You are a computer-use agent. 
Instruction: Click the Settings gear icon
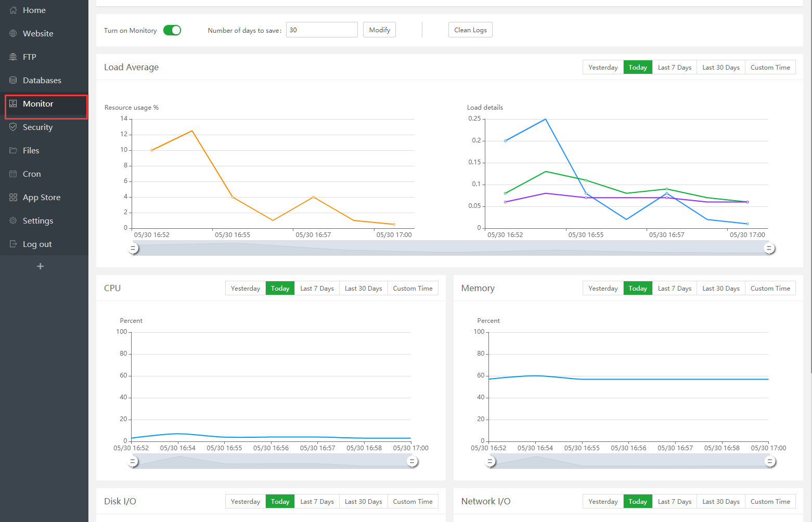tap(13, 221)
